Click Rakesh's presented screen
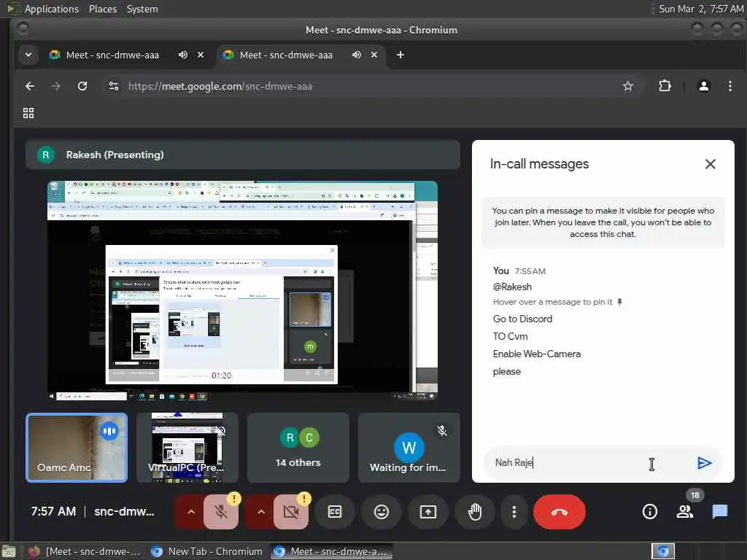This screenshot has width=747, height=560. 242,290
